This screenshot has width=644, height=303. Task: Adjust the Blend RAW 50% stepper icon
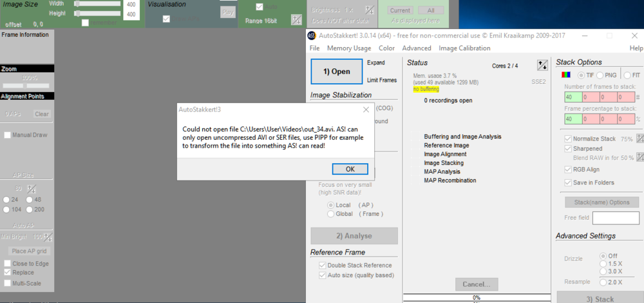640,157
